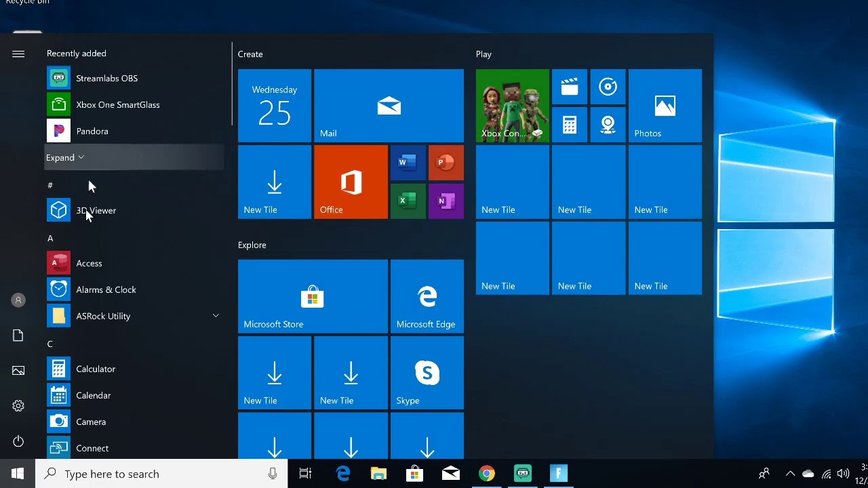Open the Wi-Fi network flyout
Image resolution: width=868 pixels, height=488 pixels.
click(826, 474)
